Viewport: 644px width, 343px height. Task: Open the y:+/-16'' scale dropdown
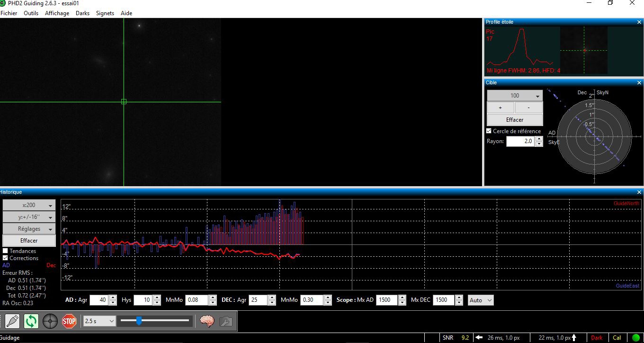[x=29, y=217]
